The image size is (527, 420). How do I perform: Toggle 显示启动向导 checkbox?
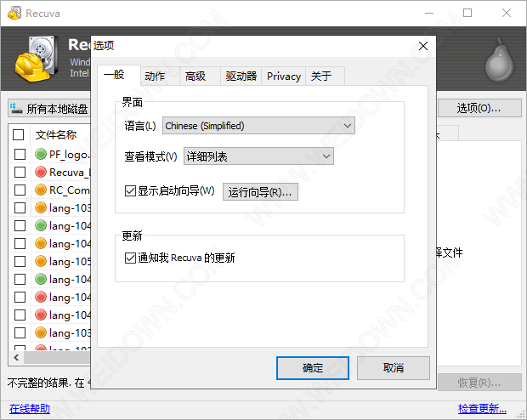tap(130, 190)
